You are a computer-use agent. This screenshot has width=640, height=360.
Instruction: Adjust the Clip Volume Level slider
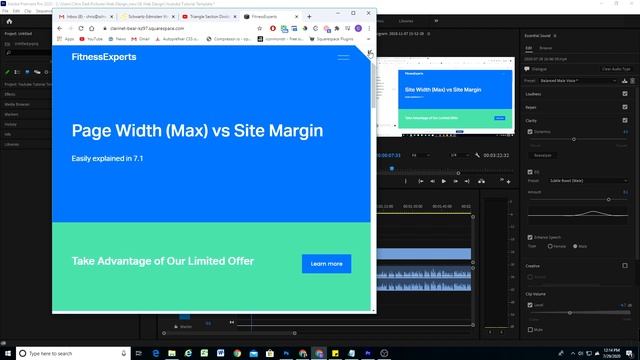click(570, 313)
